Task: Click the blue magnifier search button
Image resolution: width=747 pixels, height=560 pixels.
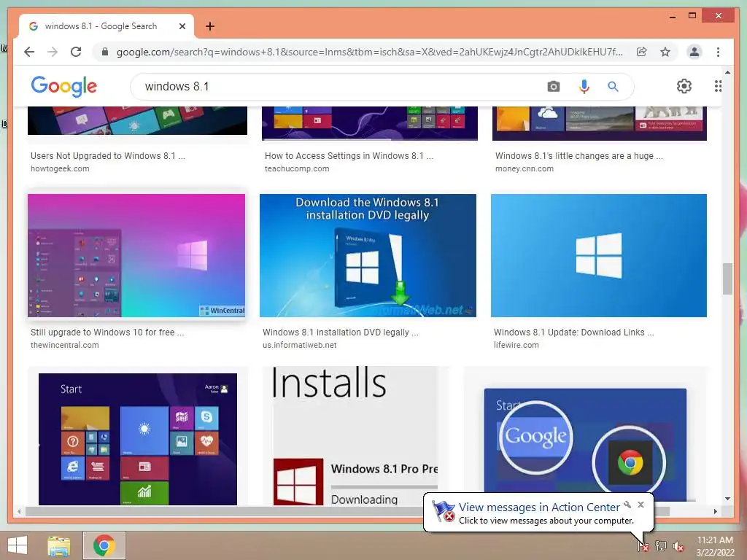Action: tap(613, 87)
